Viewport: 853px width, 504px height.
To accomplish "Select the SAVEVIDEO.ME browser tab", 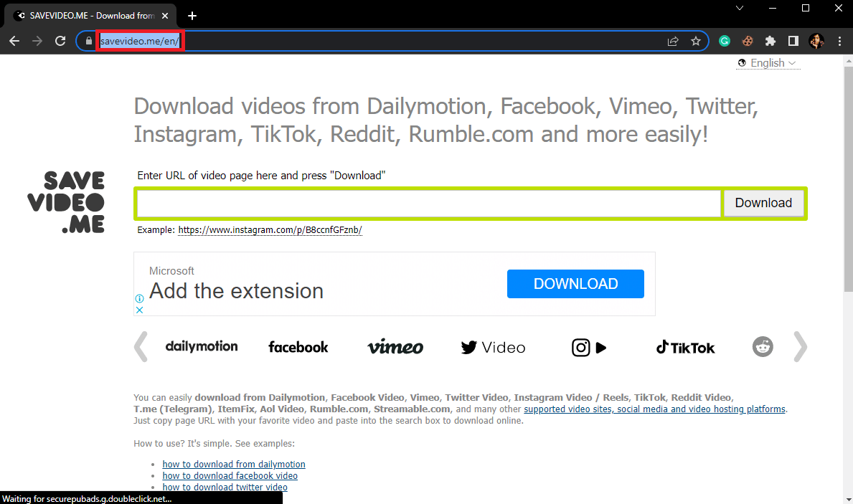I will [x=91, y=16].
